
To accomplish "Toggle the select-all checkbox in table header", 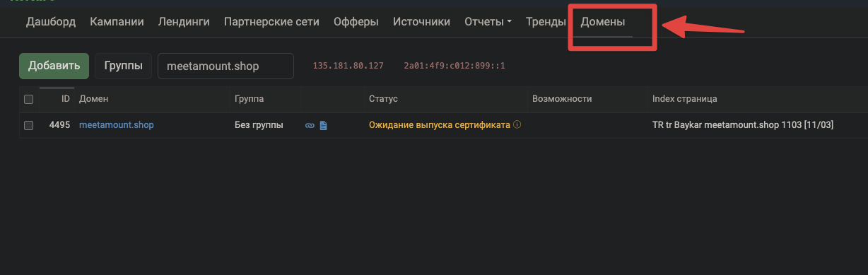I will (29, 99).
